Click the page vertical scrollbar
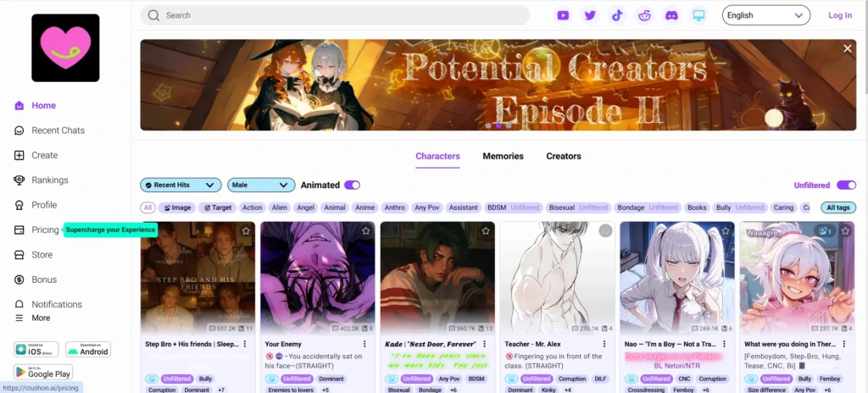Image resolution: width=868 pixels, height=393 pixels. point(865,47)
